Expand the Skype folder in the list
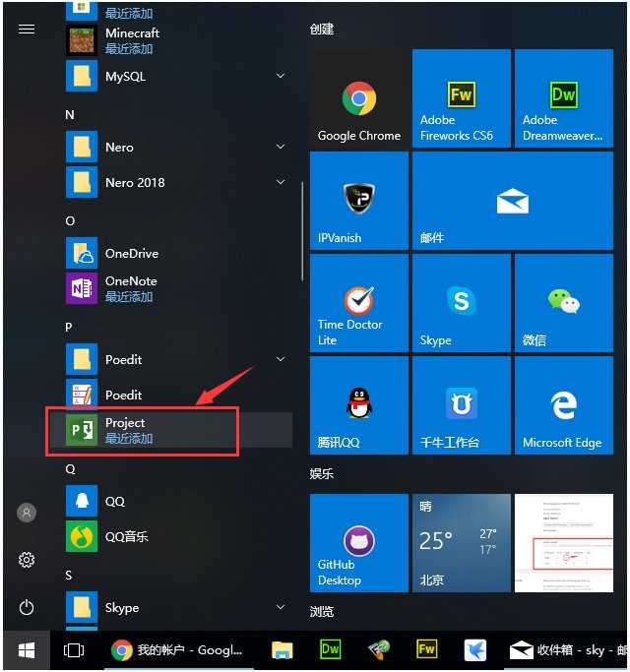630x672 pixels. (281, 608)
